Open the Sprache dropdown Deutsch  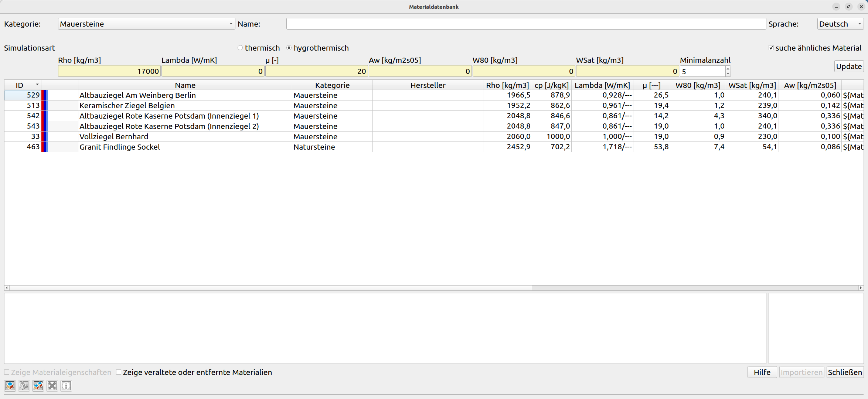coord(840,24)
